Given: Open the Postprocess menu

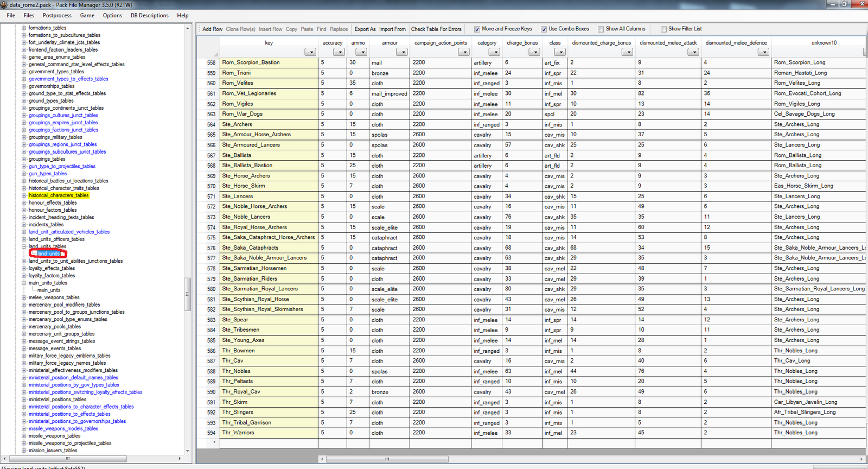Looking at the screenshot, I should pyautogui.click(x=57, y=16).
